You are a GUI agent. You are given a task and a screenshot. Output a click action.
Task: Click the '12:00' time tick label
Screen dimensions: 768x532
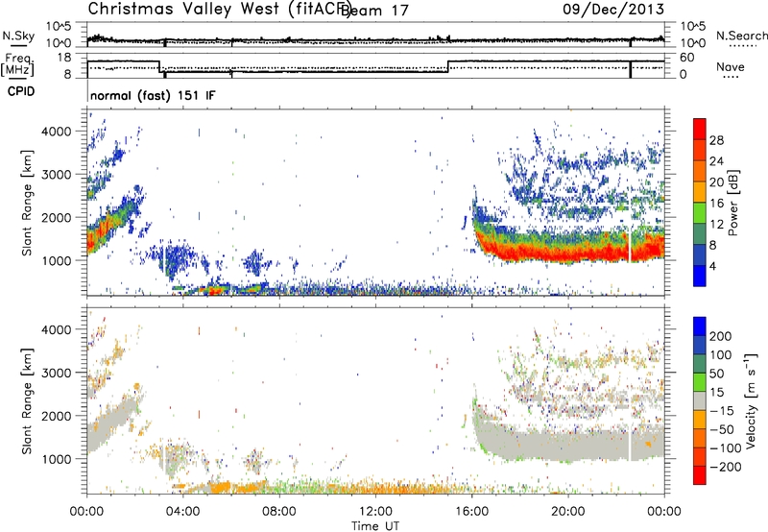(375, 512)
